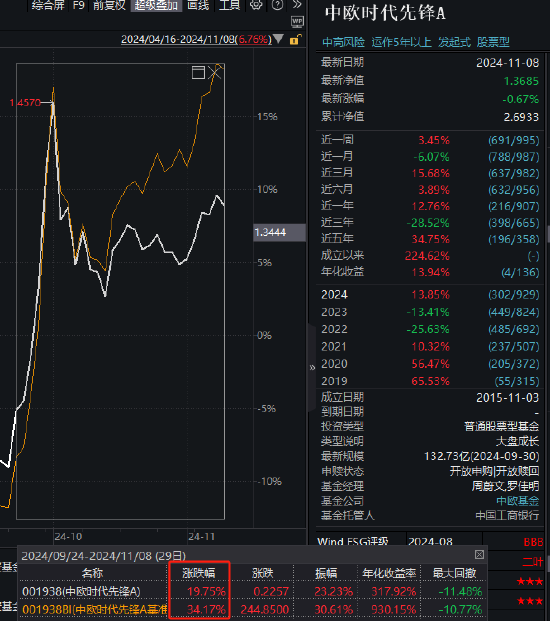Image resolution: width=550 pixels, height=621 pixels.
Task: Open the F9 deep data view
Action: (x=79, y=5)
